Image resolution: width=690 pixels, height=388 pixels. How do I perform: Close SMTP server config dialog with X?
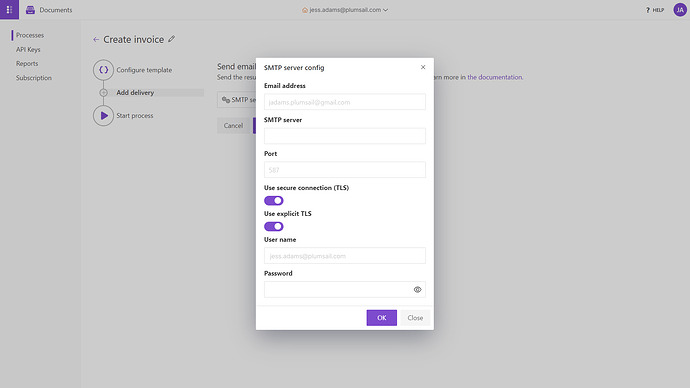pos(423,67)
